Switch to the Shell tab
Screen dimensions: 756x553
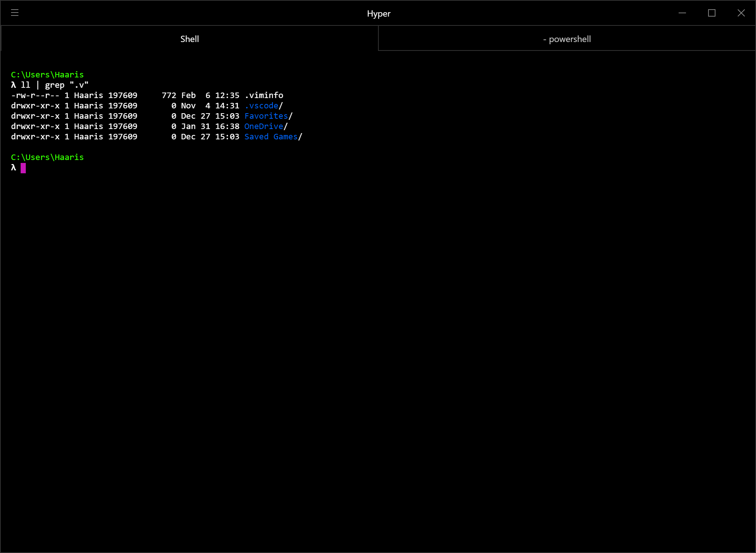coord(189,39)
